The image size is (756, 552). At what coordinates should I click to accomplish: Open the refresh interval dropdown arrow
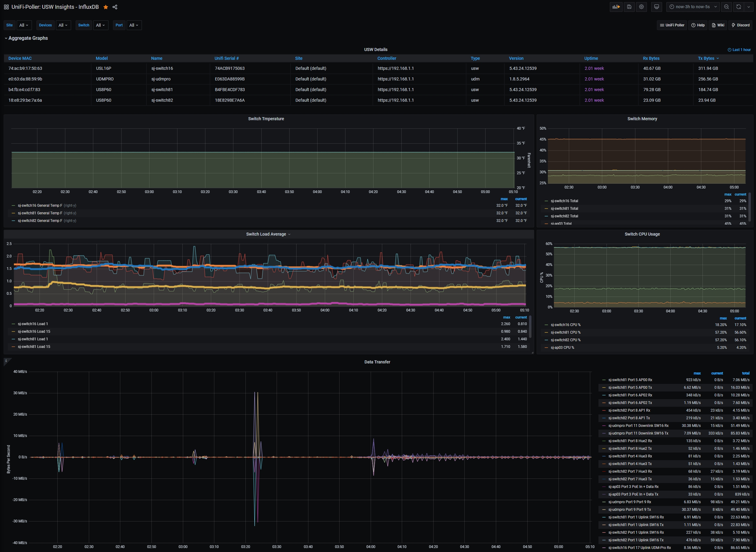pos(749,7)
